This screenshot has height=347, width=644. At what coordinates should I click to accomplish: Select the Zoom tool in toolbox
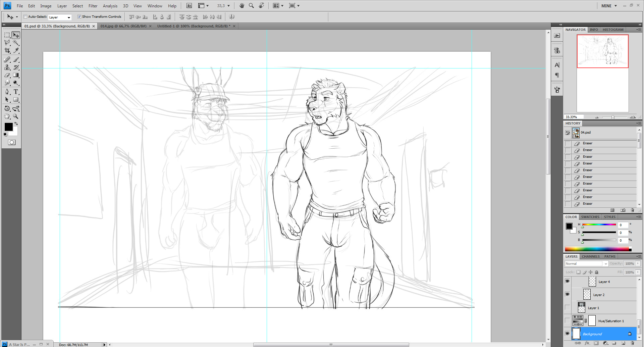pyautogui.click(x=16, y=116)
